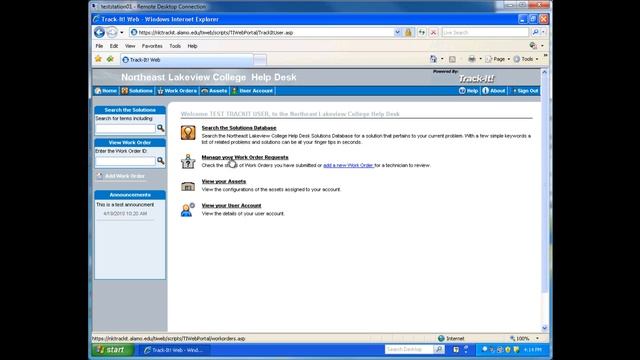Click the Work Order ID search magnifier
This screenshot has width=640, height=360.
coord(160,161)
